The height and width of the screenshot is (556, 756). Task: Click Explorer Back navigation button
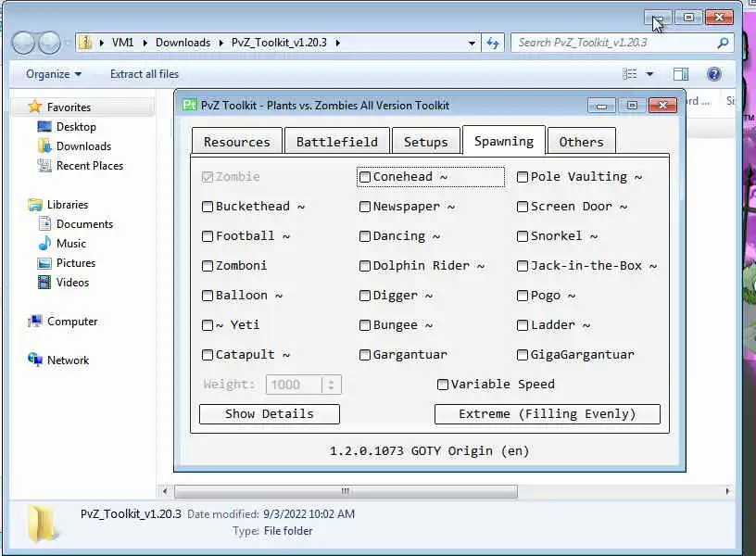point(23,43)
